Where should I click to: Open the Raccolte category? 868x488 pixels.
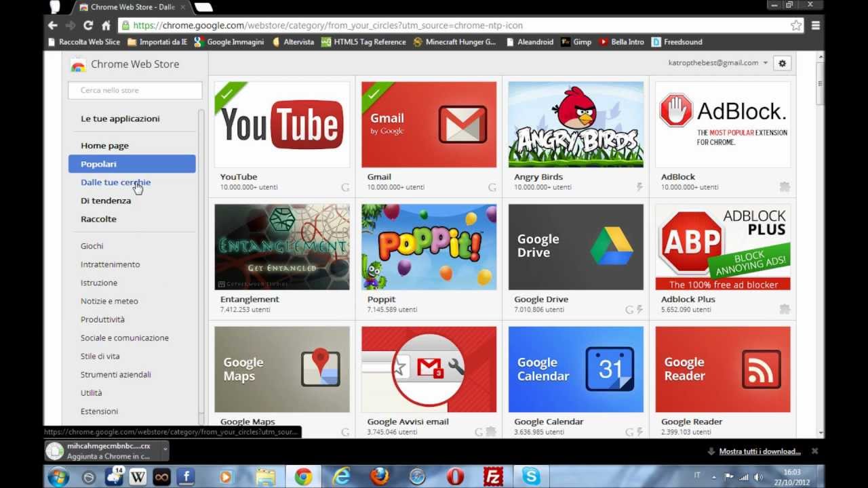coord(98,219)
